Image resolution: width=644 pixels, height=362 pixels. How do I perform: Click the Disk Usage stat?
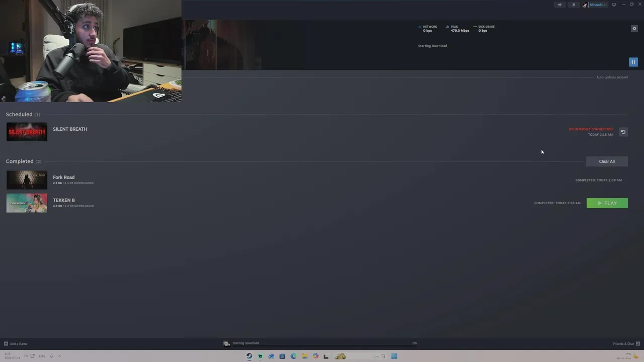click(x=484, y=29)
